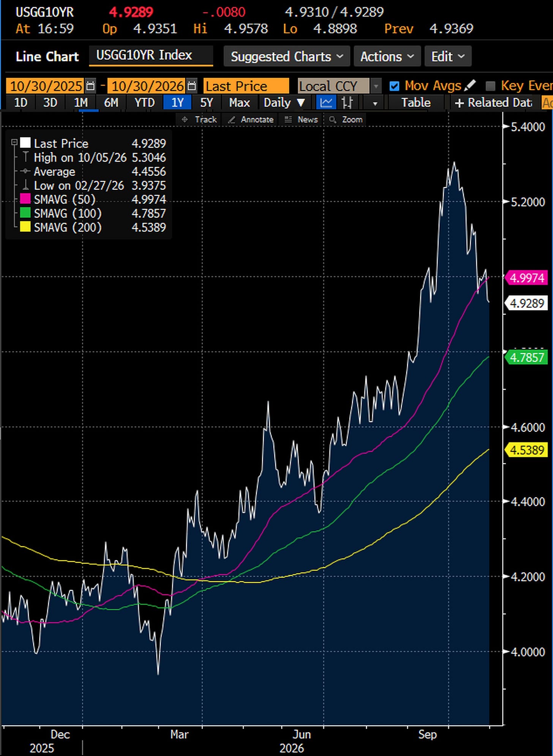Screen dimensions: 553x756
Task: Expand the Daily periodicity dropdown
Action: point(284,103)
